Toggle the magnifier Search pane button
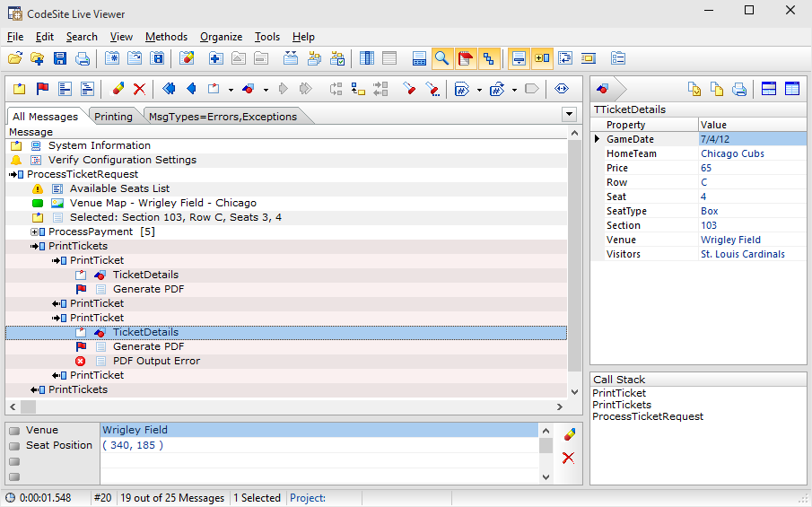Image resolution: width=812 pixels, height=507 pixels. pos(441,58)
